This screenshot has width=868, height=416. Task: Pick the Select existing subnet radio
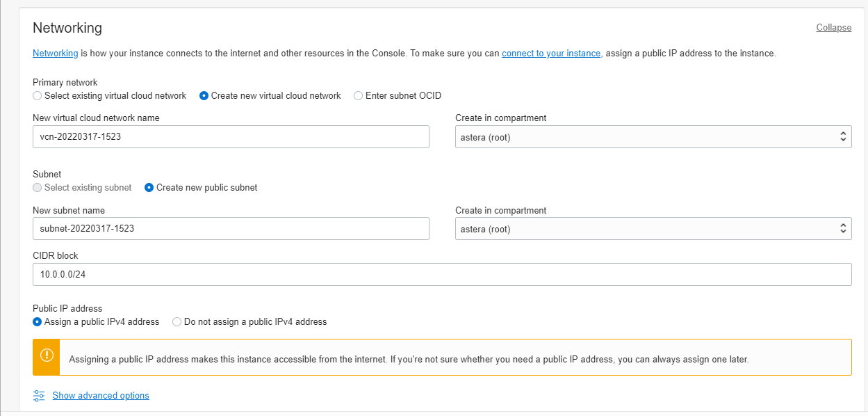point(38,188)
